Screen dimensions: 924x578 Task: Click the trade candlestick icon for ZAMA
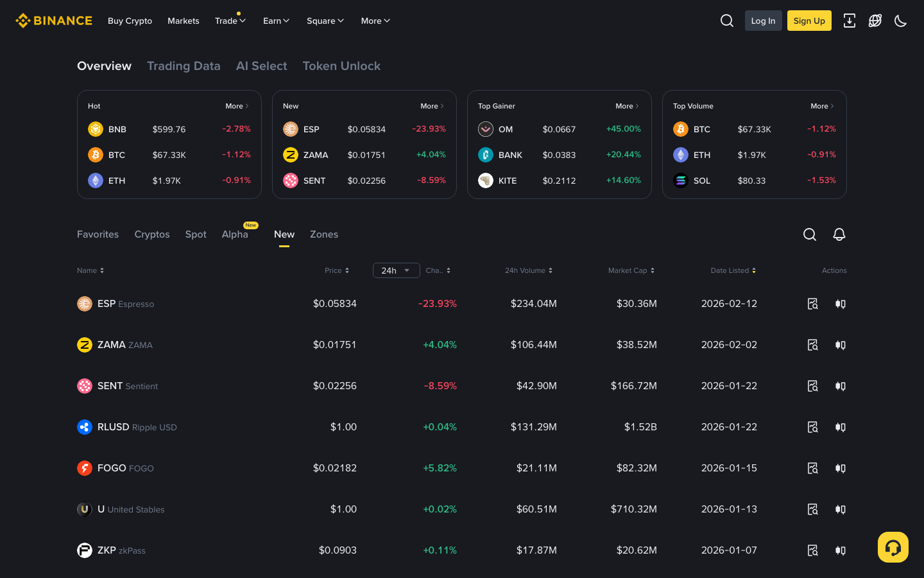[841, 345]
